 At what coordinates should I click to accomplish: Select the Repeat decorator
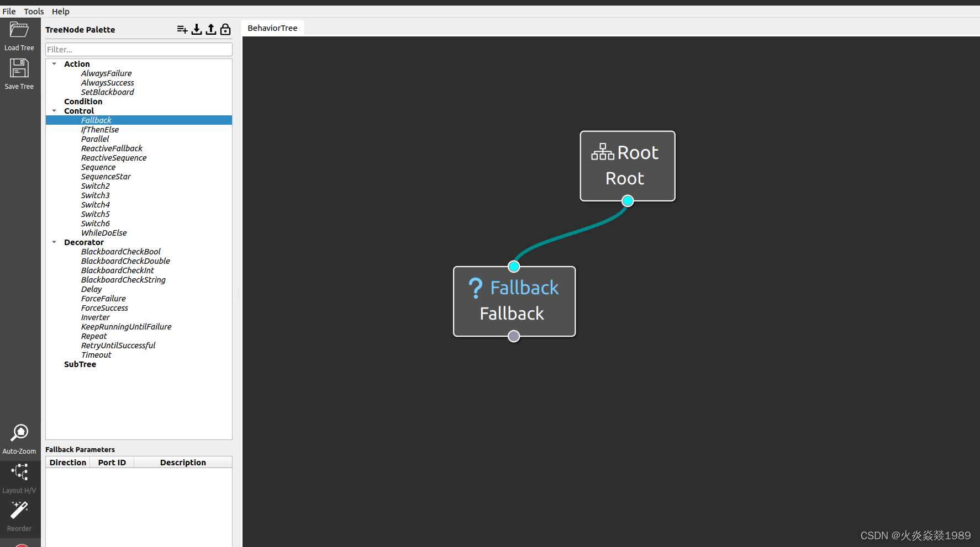click(x=94, y=336)
